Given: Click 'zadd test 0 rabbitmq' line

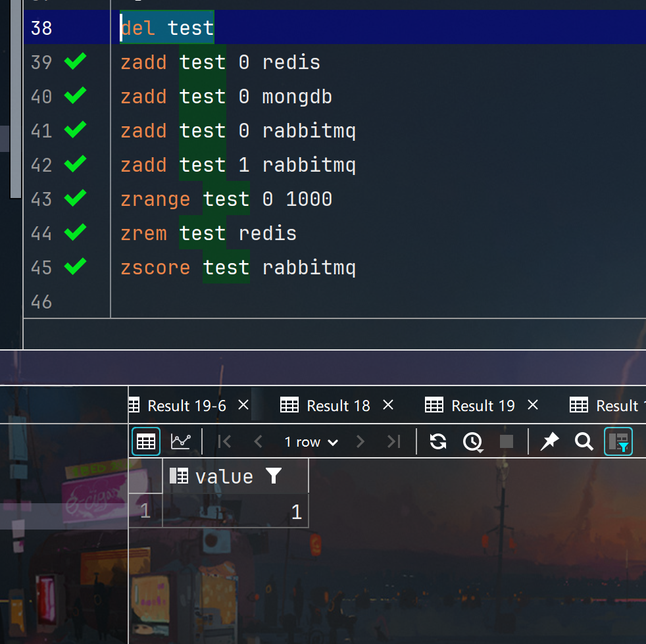Looking at the screenshot, I should coord(238,131).
